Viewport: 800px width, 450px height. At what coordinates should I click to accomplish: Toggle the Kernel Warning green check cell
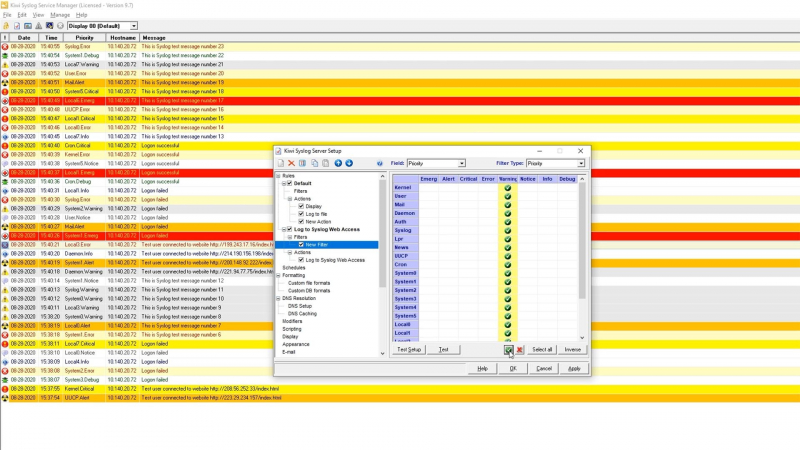coord(508,188)
